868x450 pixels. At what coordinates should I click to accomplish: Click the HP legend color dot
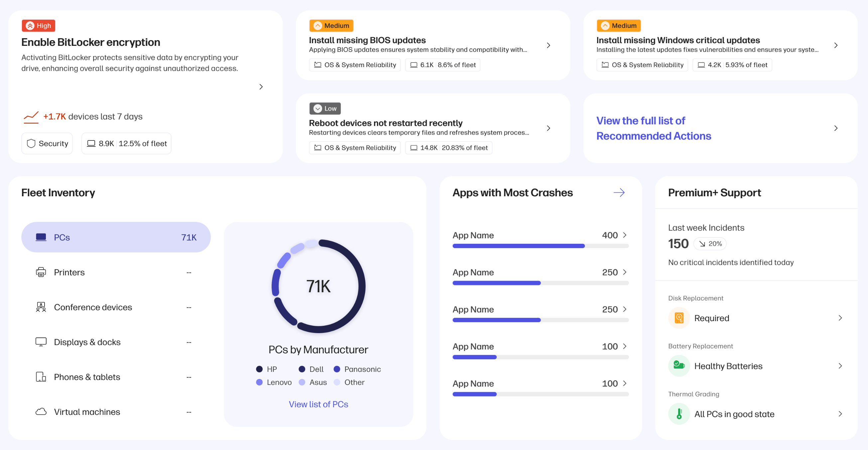(259, 369)
